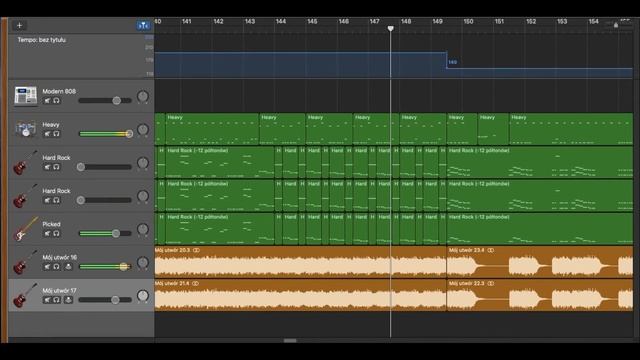Add a new track with plus button
This screenshot has height=360, width=640.
(x=19, y=26)
